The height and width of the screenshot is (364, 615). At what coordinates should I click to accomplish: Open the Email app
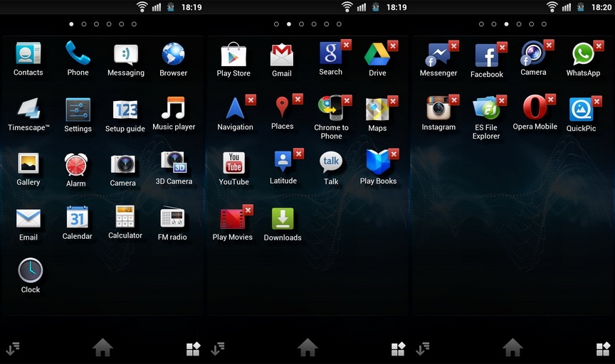pyautogui.click(x=28, y=218)
